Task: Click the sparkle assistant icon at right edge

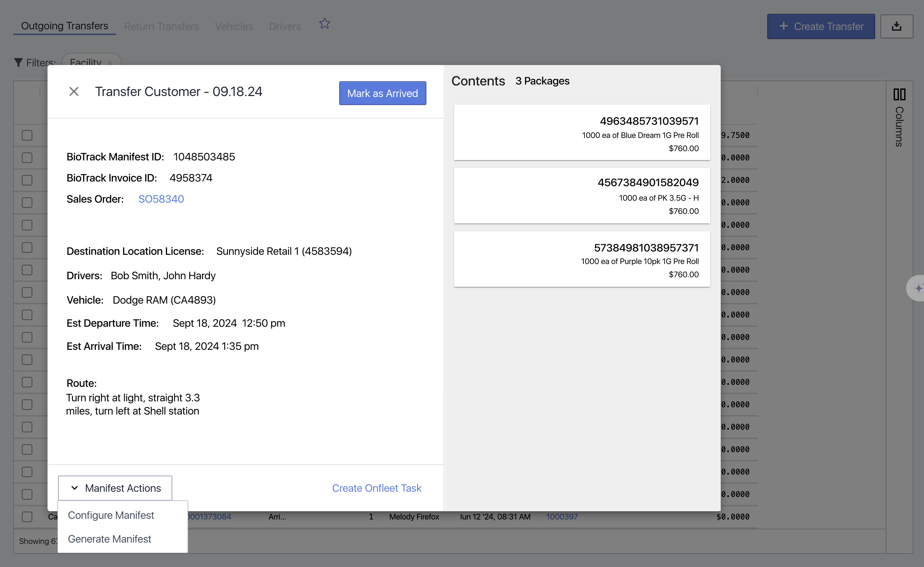Action: coord(918,288)
